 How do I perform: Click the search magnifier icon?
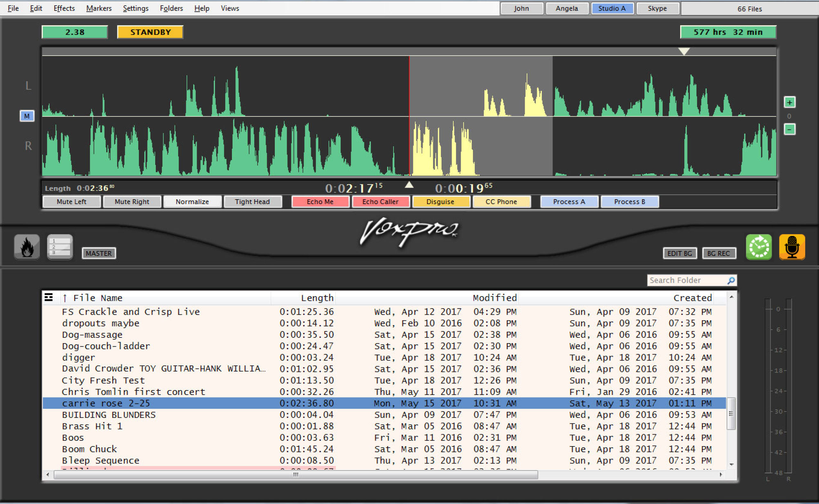[x=731, y=281]
